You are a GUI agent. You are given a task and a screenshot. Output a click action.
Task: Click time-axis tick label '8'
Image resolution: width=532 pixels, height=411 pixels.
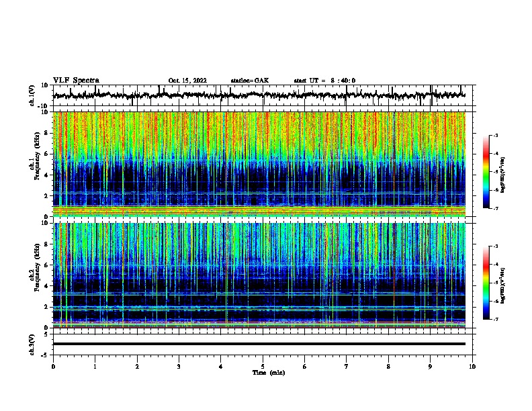(x=388, y=367)
